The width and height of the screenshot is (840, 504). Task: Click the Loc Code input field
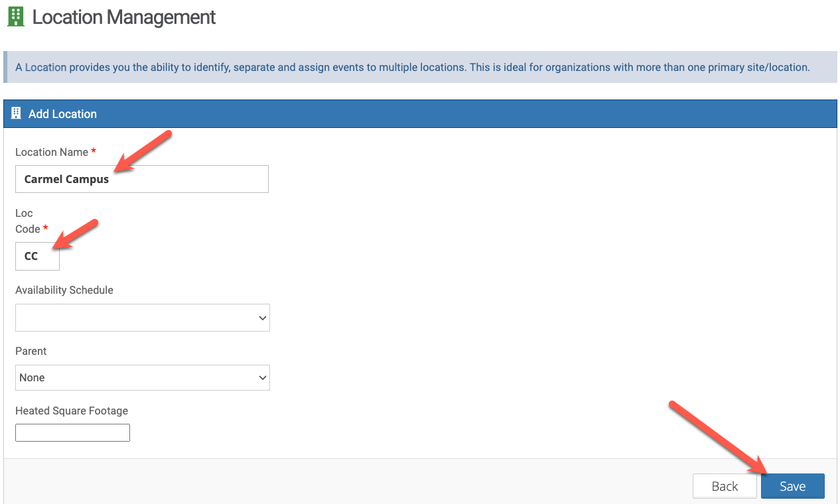click(37, 256)
